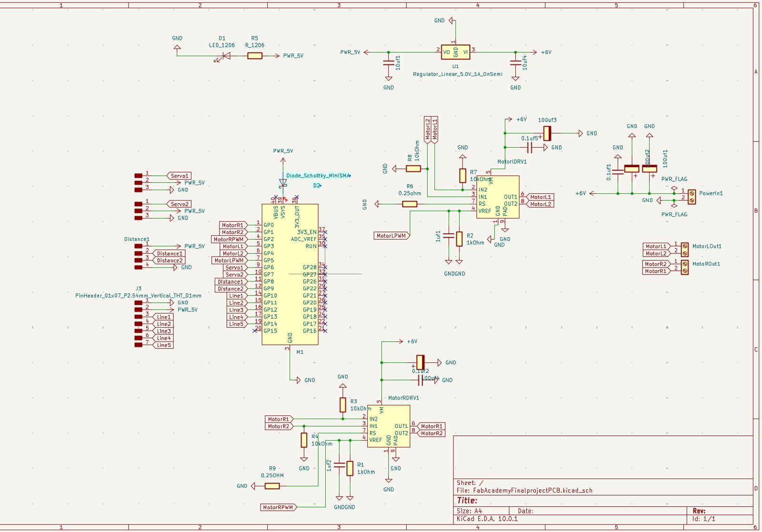This screenshot has width=762, height=532.
Task: Click the RUN pin name
Action: 311,246
